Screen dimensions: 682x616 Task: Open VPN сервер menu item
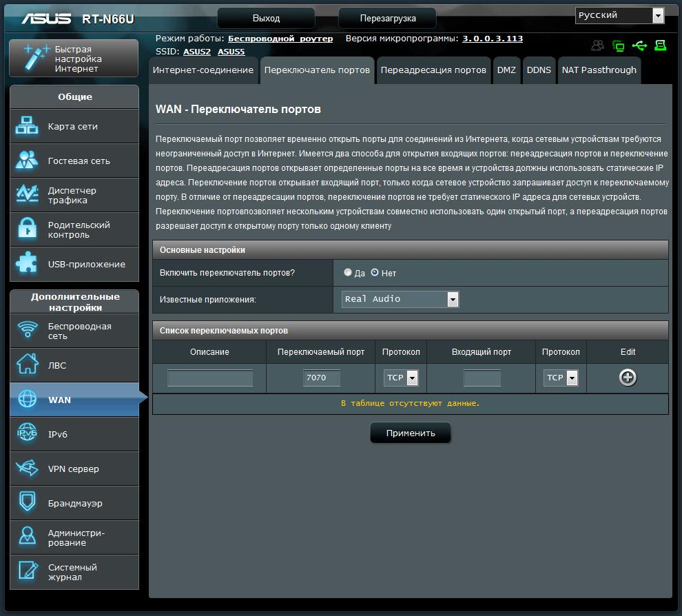(74, 469)
